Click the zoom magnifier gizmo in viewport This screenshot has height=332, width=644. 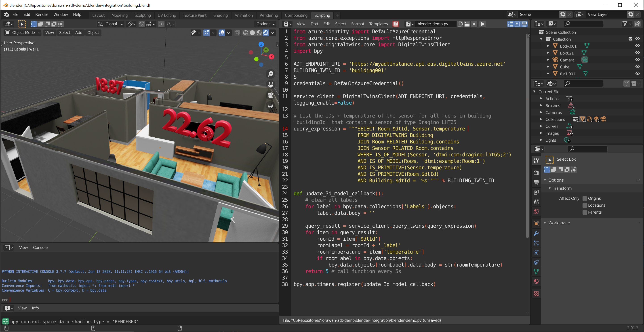(271, 74)
